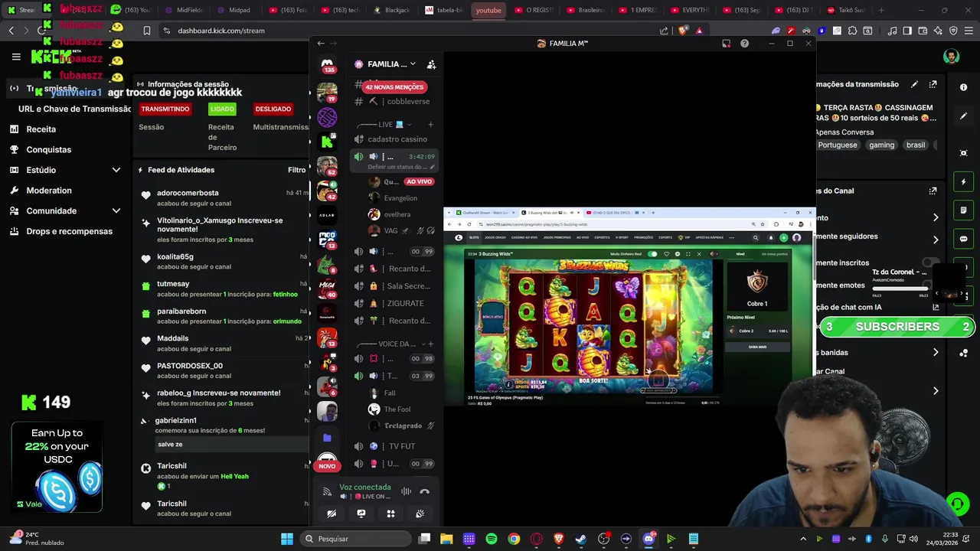The image size is (980, 551).
Task: Switch to Blackjack browser tab
Action: [x=392, y=10]
